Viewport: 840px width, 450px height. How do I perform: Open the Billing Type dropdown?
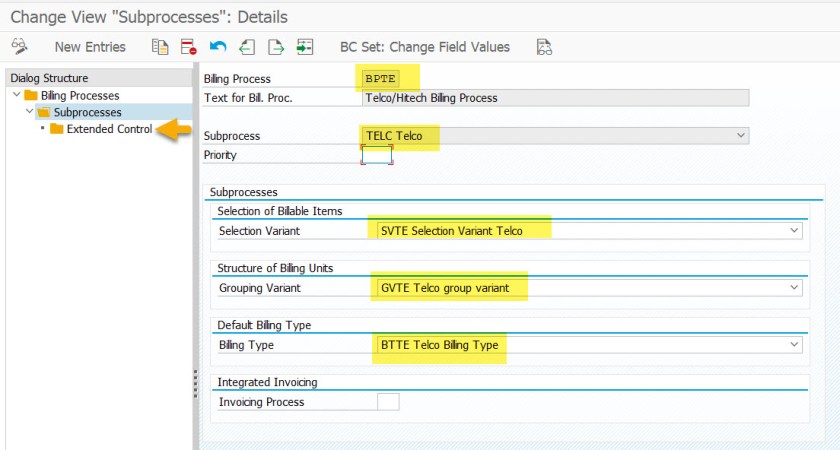794,345
